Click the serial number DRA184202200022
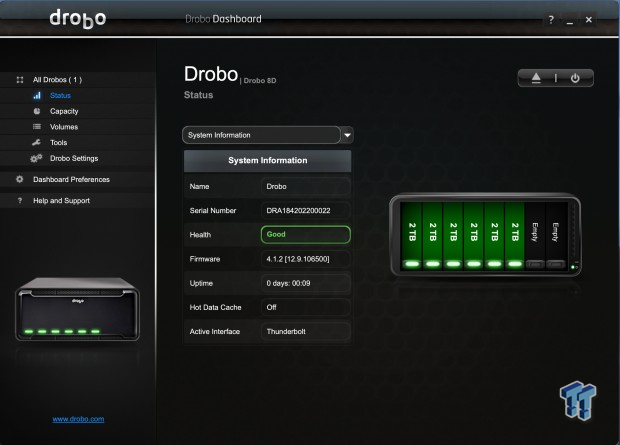The height and width of the screenshot is (445, 620). (x=305, y=210)
